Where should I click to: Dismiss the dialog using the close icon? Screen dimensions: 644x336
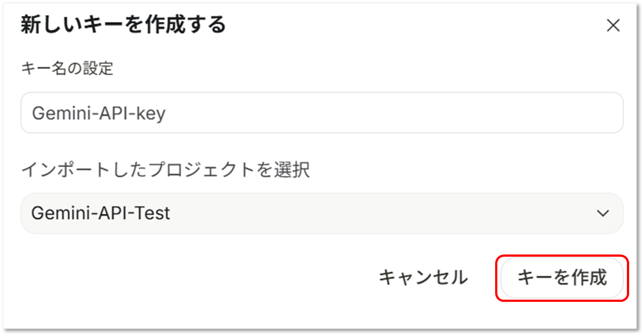pyautogui.click(x=613, y=25)
